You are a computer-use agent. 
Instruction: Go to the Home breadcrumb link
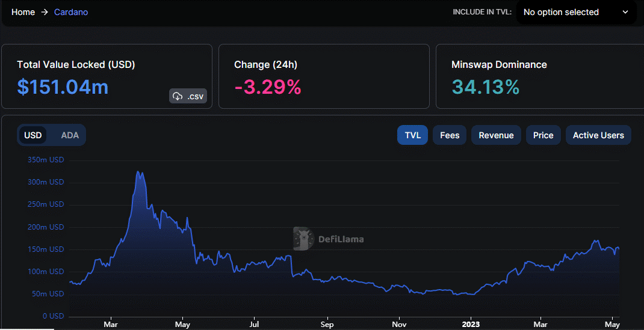point(23,12)
